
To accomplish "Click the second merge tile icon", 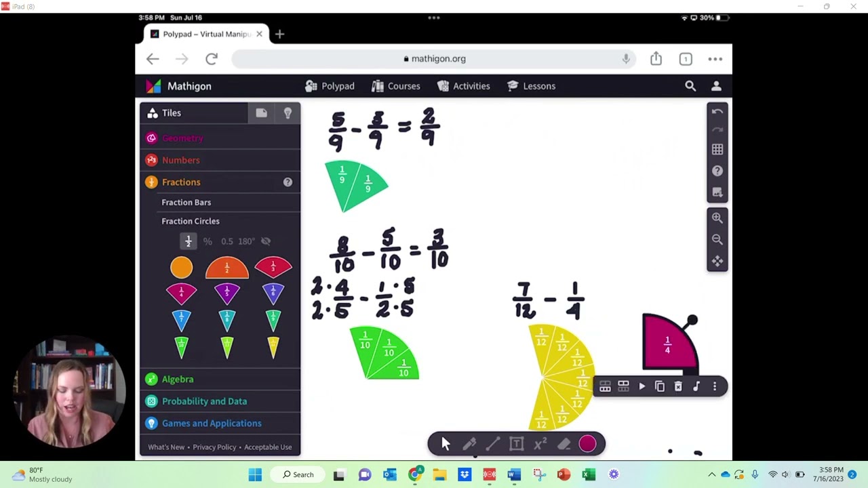I will (x=623, y=386).
